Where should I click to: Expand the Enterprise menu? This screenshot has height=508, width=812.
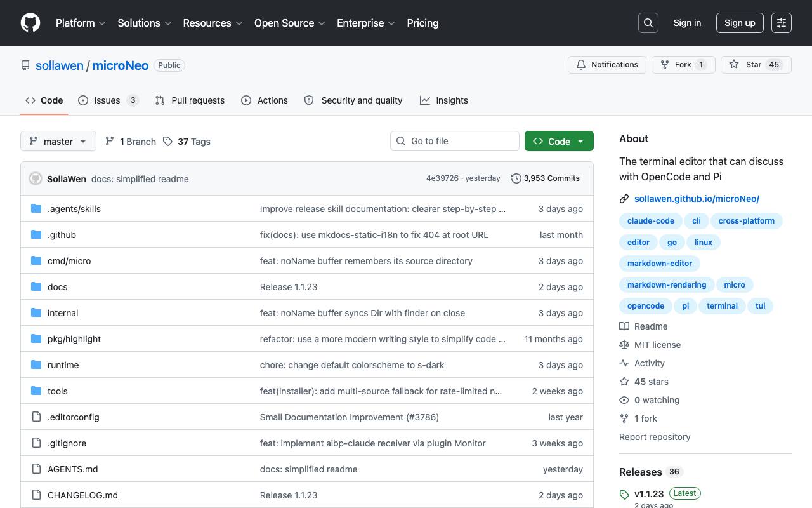[366, 23]
